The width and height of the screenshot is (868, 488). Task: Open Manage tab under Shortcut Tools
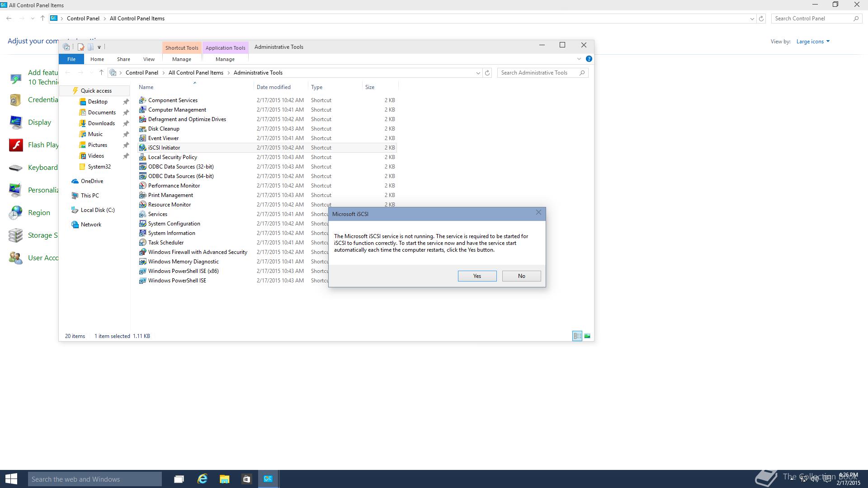point(182,59)
